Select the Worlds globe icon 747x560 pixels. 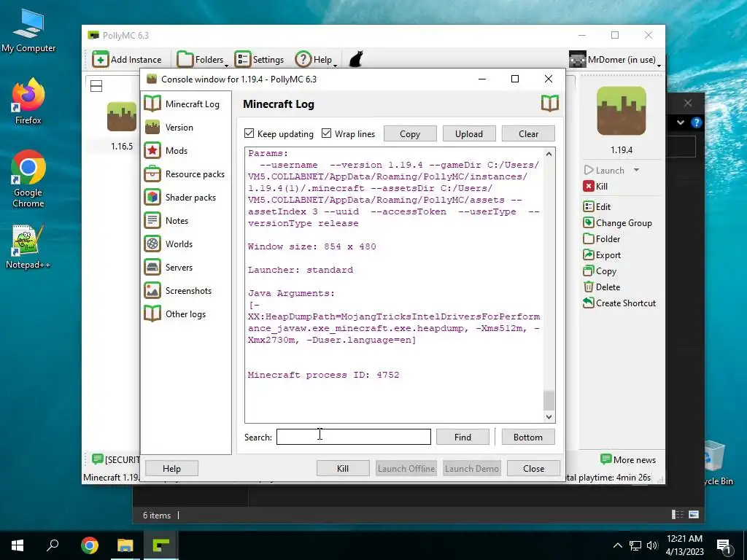[152, 244]
